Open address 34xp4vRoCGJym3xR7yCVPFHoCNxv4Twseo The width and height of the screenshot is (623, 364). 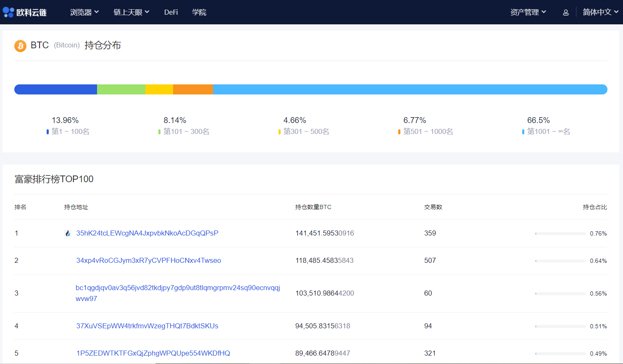point(149,260)
